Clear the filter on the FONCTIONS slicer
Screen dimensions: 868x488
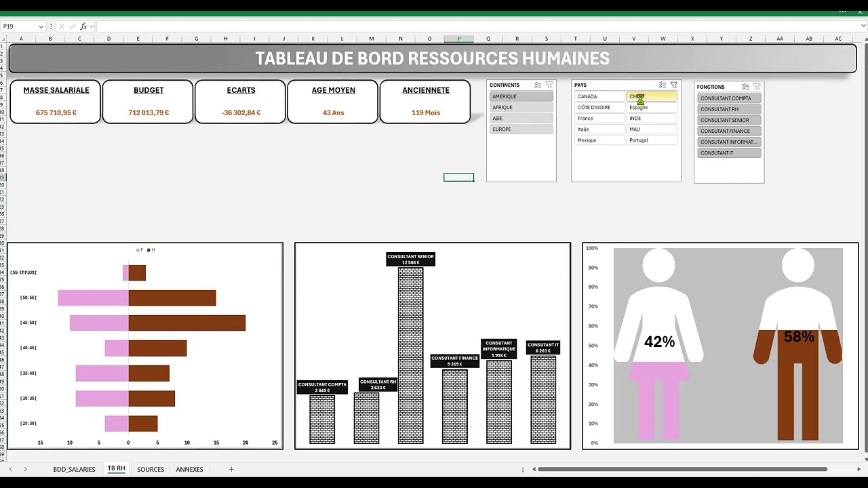click(757, 87)
